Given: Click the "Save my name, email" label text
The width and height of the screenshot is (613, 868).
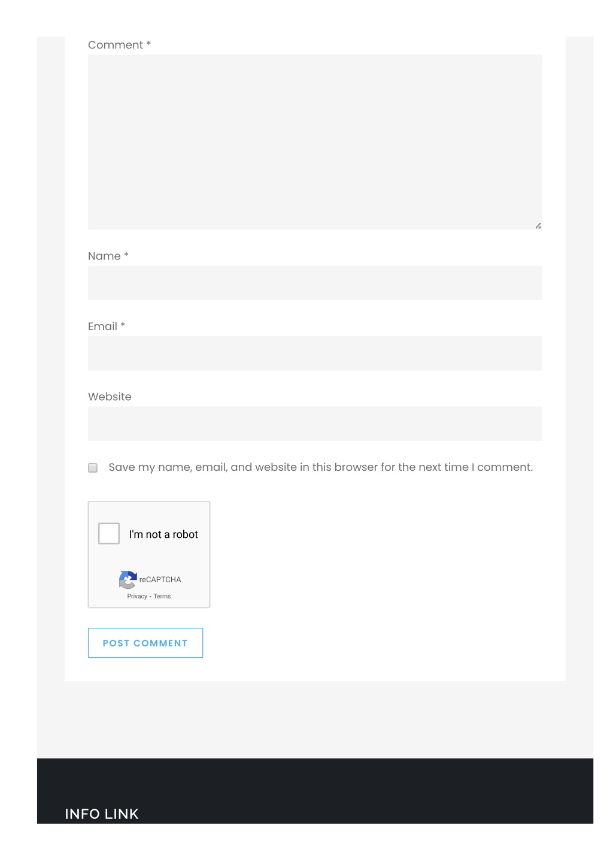Looking at the screenshot, I should [x=320, y=467].
